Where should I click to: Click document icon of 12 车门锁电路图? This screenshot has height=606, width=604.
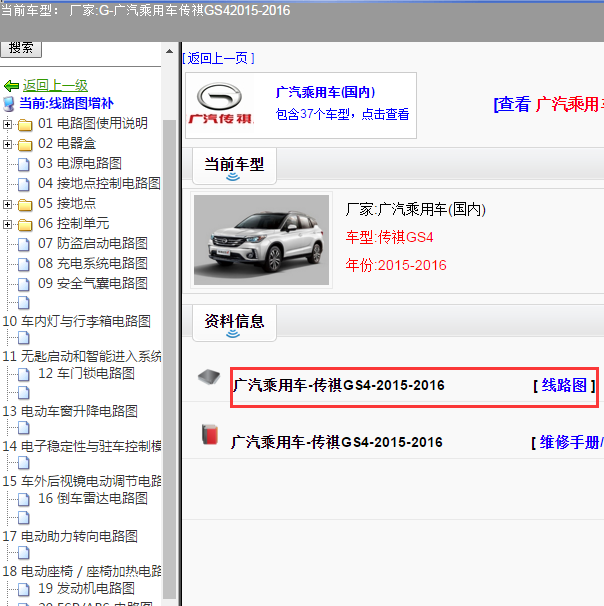coord(24,374)
